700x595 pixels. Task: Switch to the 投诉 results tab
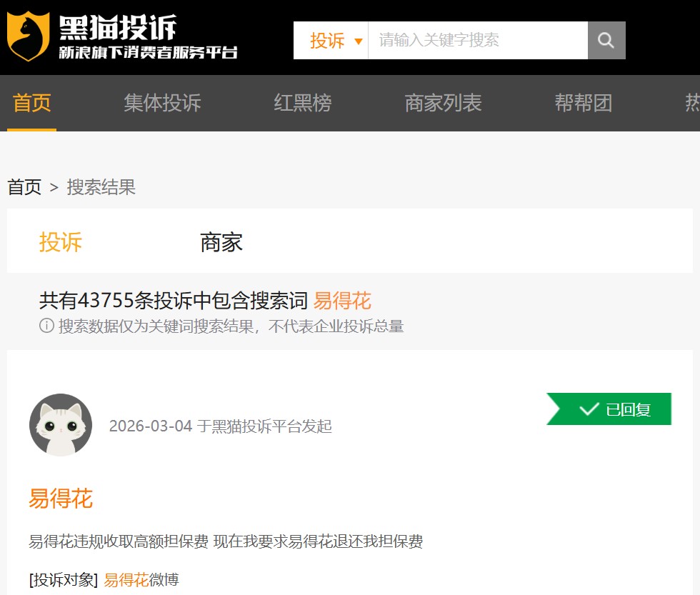[60, 242]
